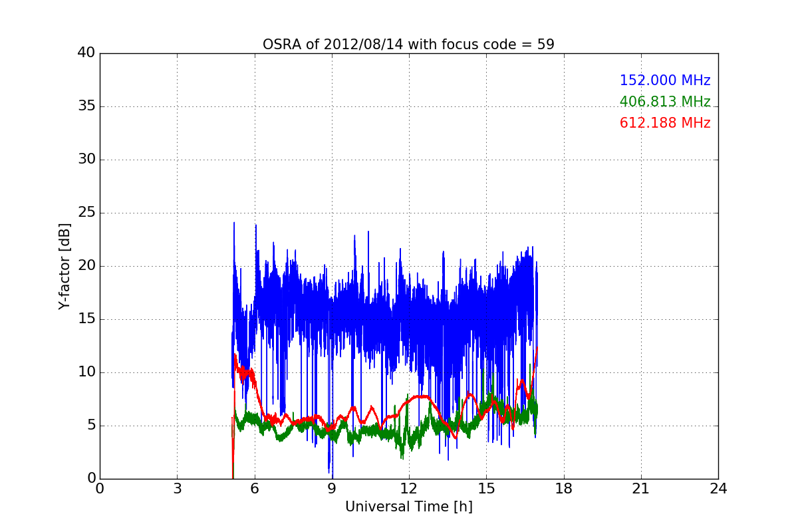Click the x-axis tick label 3

click(177, 488)
